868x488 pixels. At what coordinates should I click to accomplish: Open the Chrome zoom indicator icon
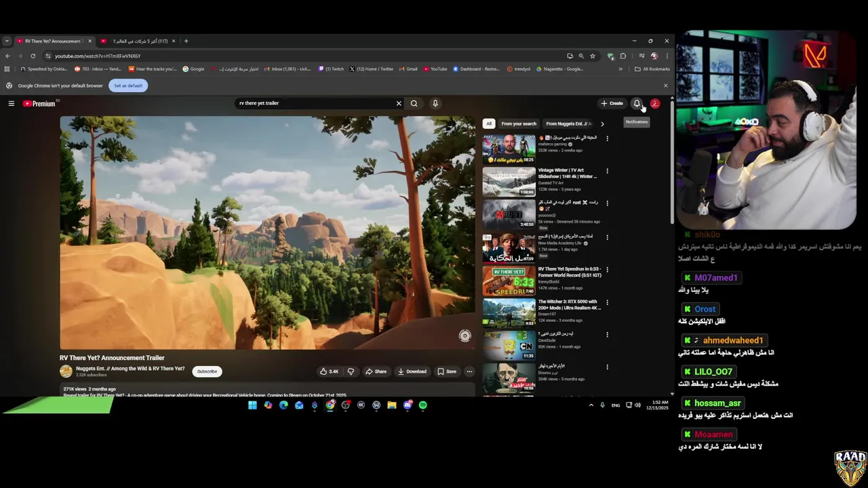click(581, 56)
